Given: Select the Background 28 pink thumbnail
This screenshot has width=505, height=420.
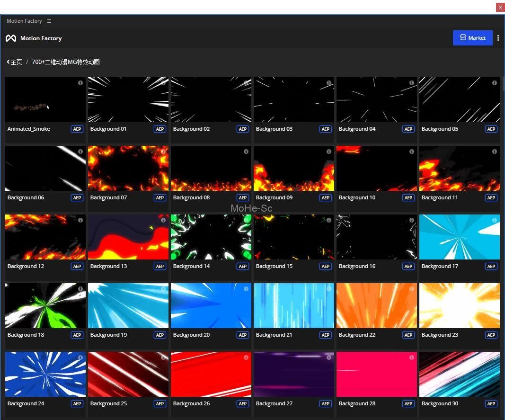Looking at the screenshot, I should click(376, 374).
